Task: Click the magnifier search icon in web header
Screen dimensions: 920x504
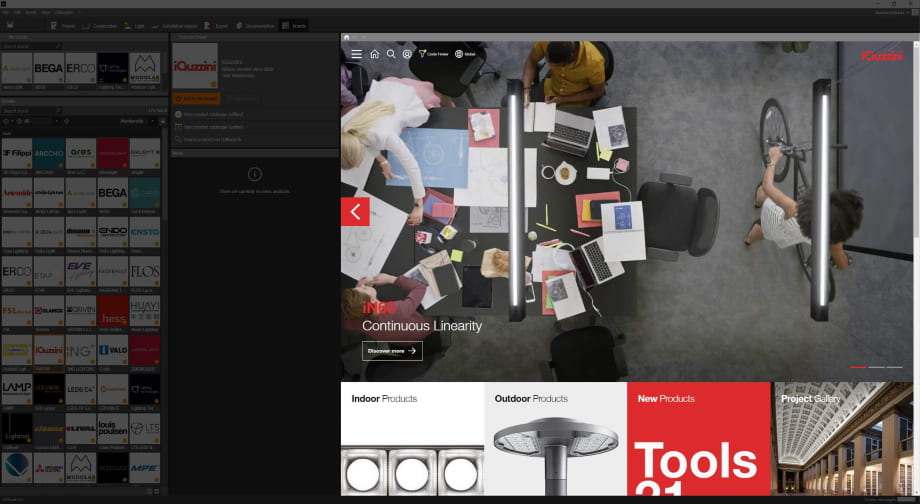Action: pyautogui.click(x=391, y=54)
